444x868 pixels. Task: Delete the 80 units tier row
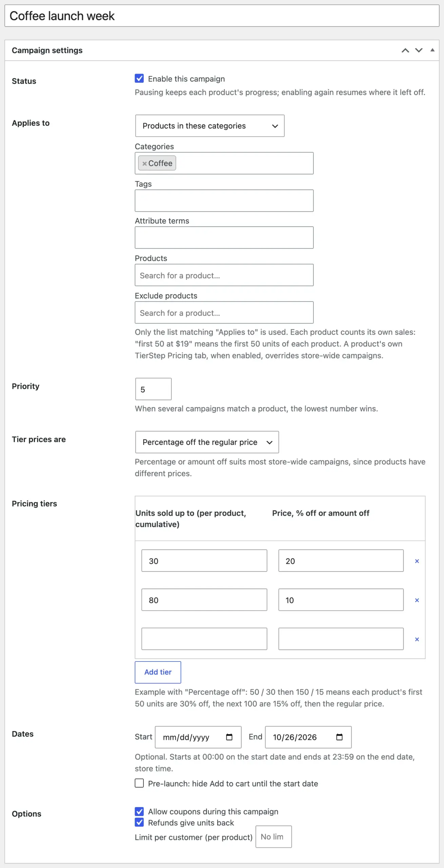coord(417,600)
